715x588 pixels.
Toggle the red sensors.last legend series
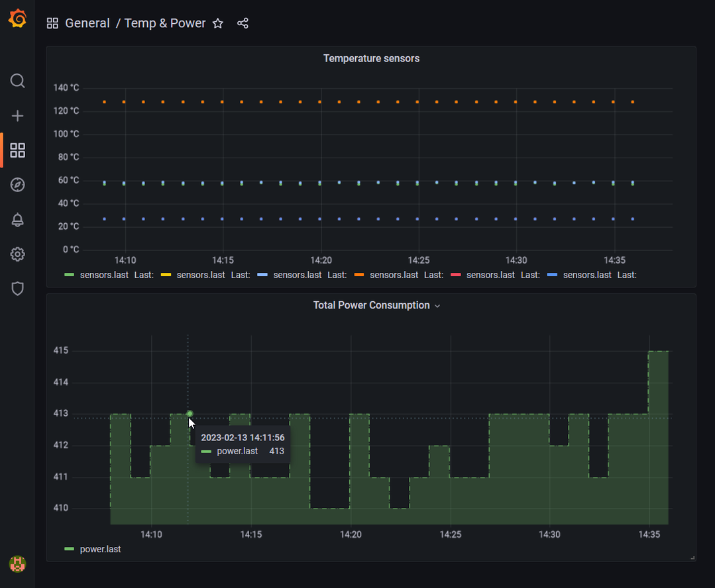490,275
